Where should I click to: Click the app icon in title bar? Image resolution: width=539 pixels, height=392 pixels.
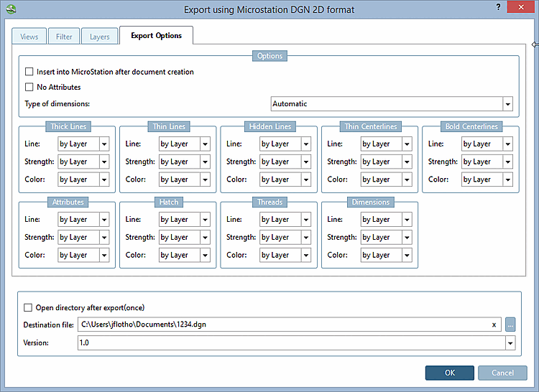(x=9, y=9)
